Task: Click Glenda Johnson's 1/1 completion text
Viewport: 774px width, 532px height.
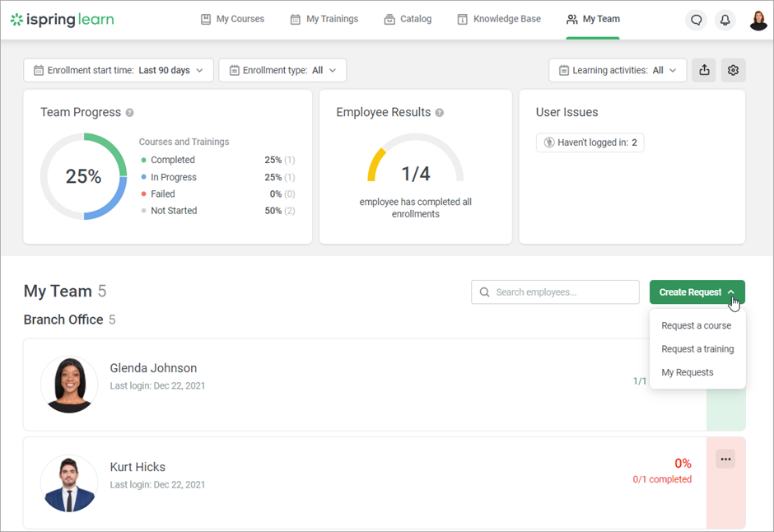Action: [x=640, y=381]
